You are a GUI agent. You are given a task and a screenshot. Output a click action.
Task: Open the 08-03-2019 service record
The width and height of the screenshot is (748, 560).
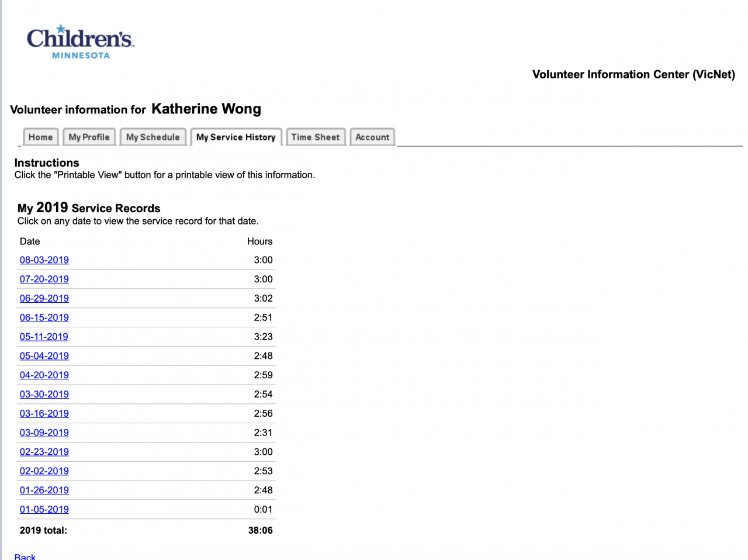(x=44, y=260)
